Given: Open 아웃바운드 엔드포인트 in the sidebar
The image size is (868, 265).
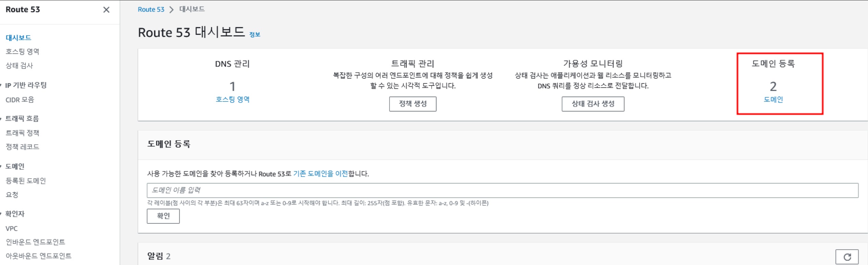Looking at the screenshot, I should click(39, 256).
